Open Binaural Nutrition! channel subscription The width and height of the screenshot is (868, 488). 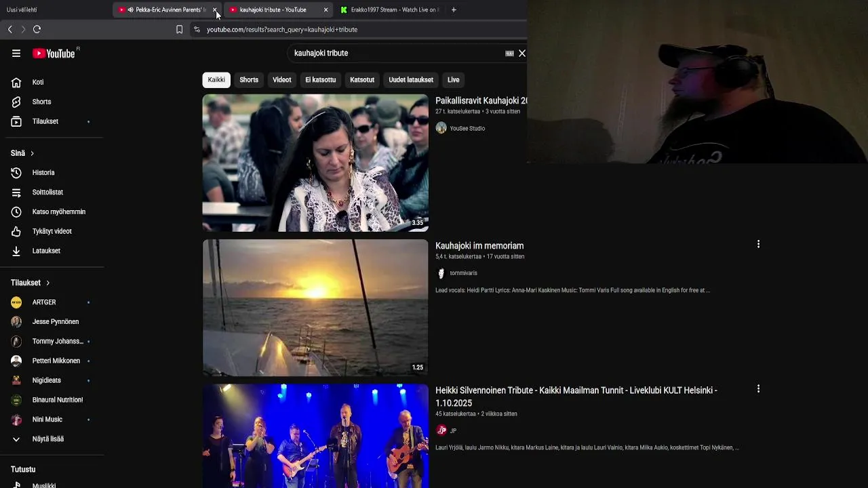(x=52, y=400)
